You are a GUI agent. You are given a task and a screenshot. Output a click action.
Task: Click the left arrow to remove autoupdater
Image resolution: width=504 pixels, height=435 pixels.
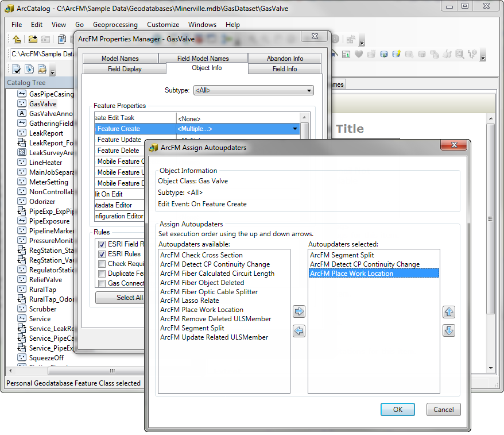[298, 331]
